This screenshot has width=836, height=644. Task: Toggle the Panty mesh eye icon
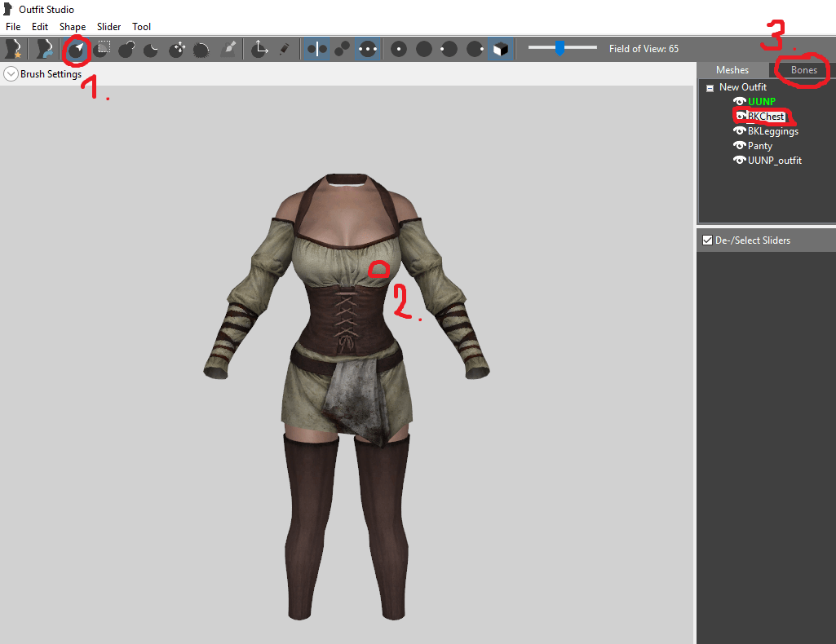[739, 145]
